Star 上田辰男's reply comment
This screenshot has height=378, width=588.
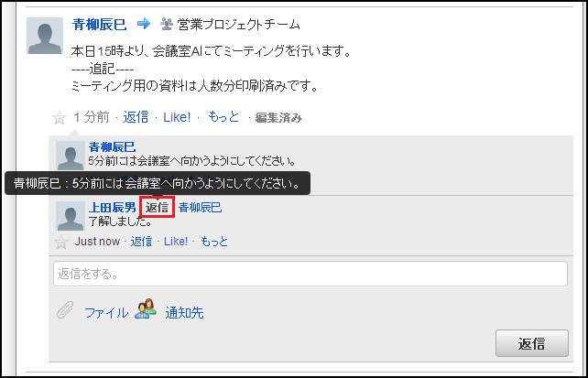tap(61, 242)
